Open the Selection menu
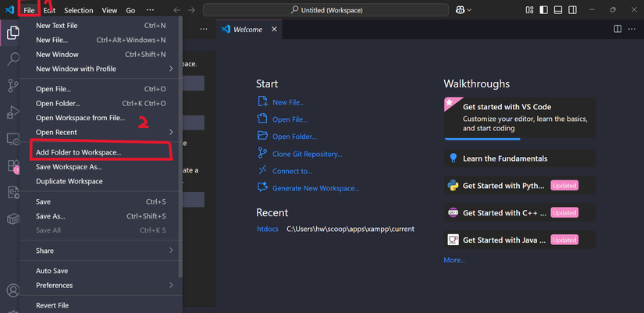Viewport: 644px width, 313px height. (x=78, y=10)
